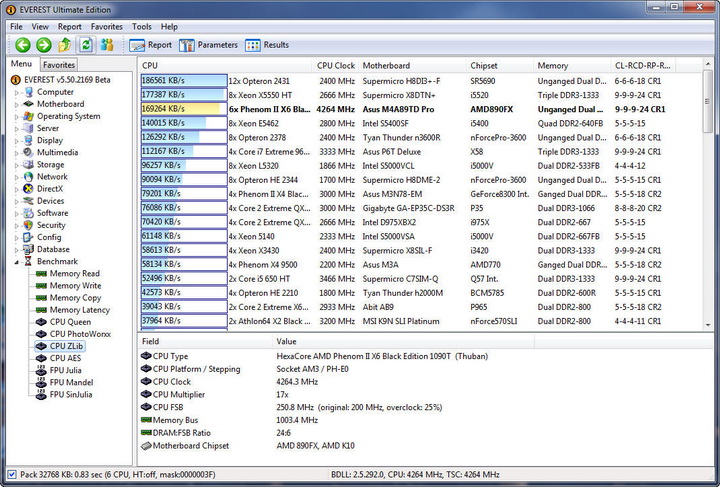
Task: Expand the Database tree node arrow
Action: 17,250
